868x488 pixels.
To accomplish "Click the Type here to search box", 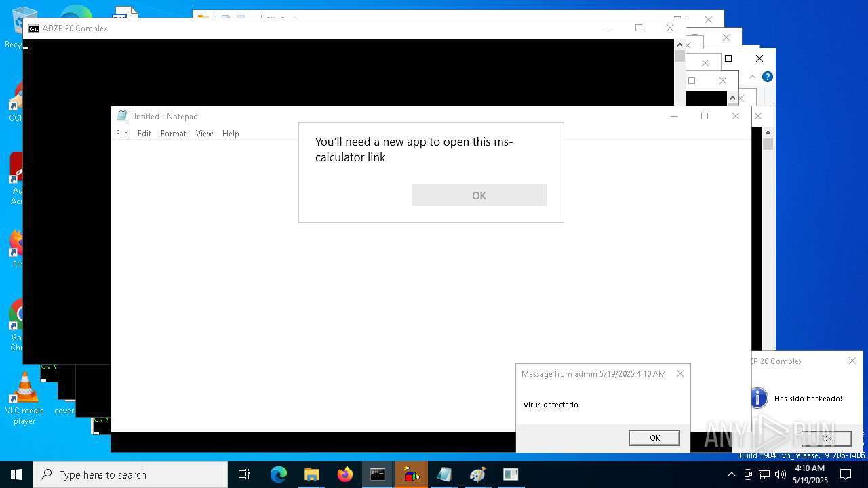I will pyautogui.click(x=130, y=474).
